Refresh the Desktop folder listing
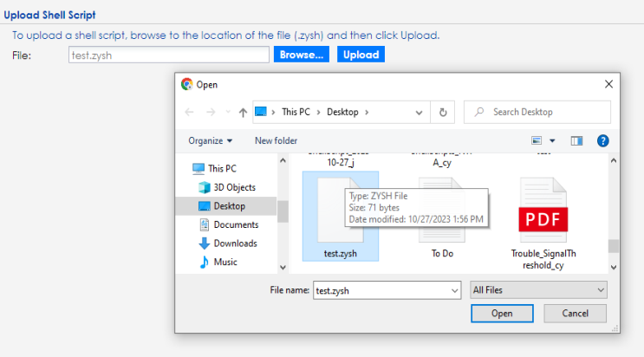This screenshot has height=357, width=644. (x=443, y=112)
